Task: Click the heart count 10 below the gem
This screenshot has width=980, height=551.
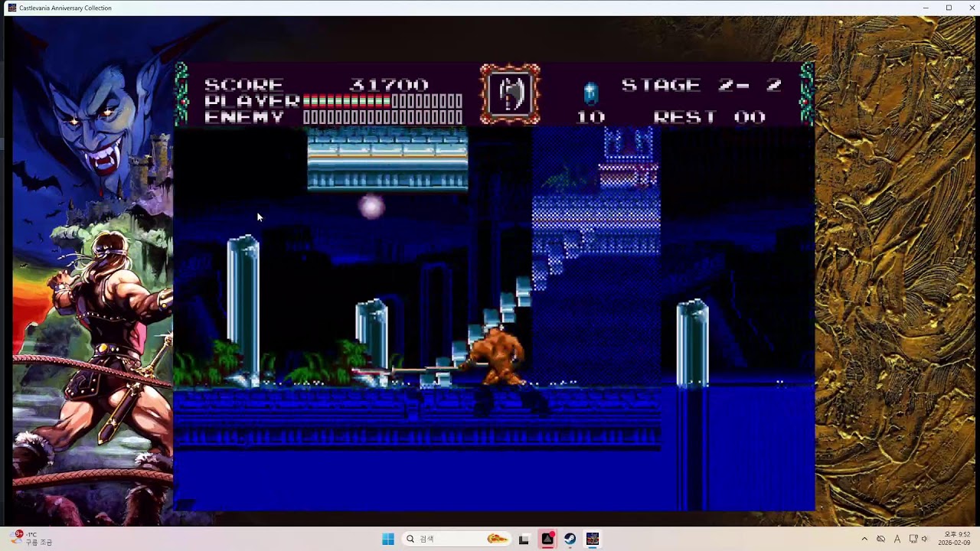Action: [x=590, y=117]
